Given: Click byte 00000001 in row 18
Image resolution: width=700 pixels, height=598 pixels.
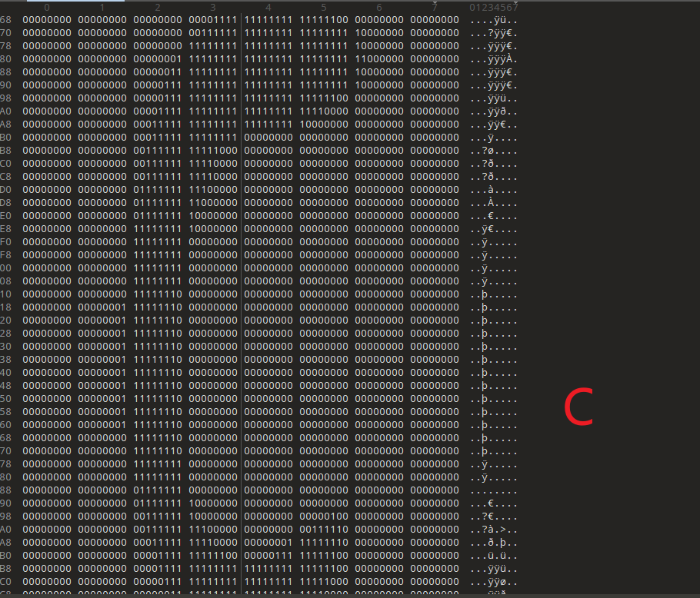Looking at the screenshot, I should point(102,307).
